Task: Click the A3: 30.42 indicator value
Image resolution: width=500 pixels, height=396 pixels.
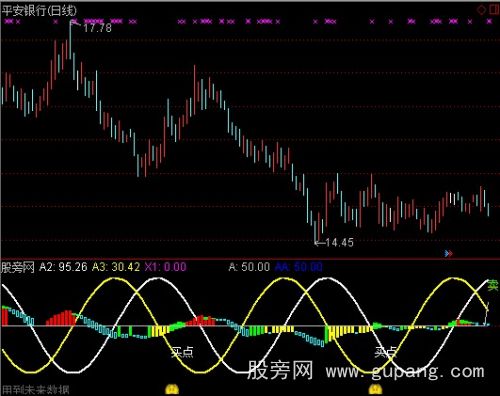Action: pos(116,267)
